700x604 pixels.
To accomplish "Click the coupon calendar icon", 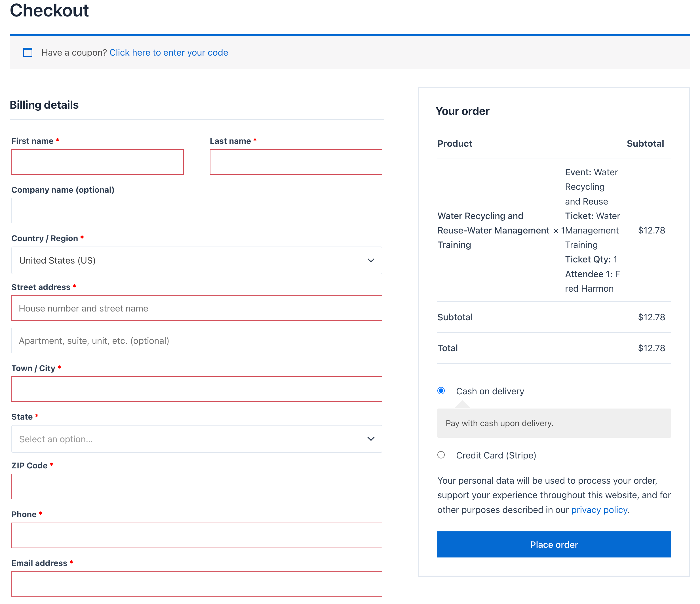I will 28,52.
